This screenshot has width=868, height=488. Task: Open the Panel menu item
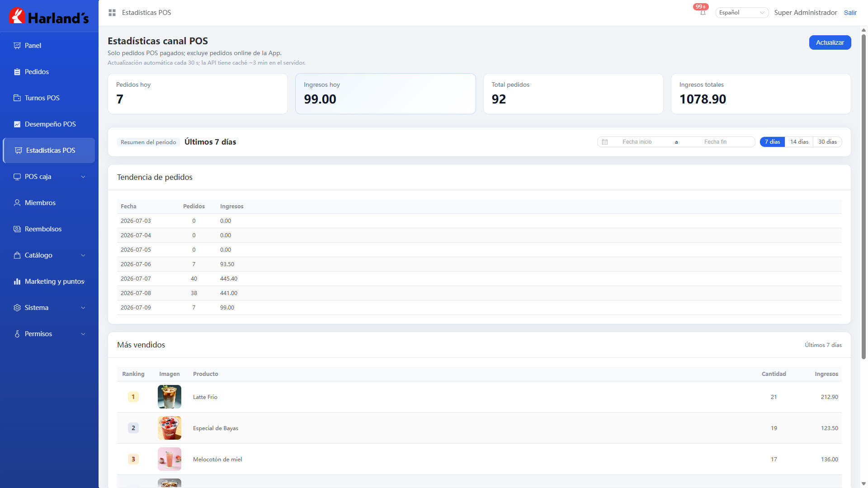click(x=49, y=46)
